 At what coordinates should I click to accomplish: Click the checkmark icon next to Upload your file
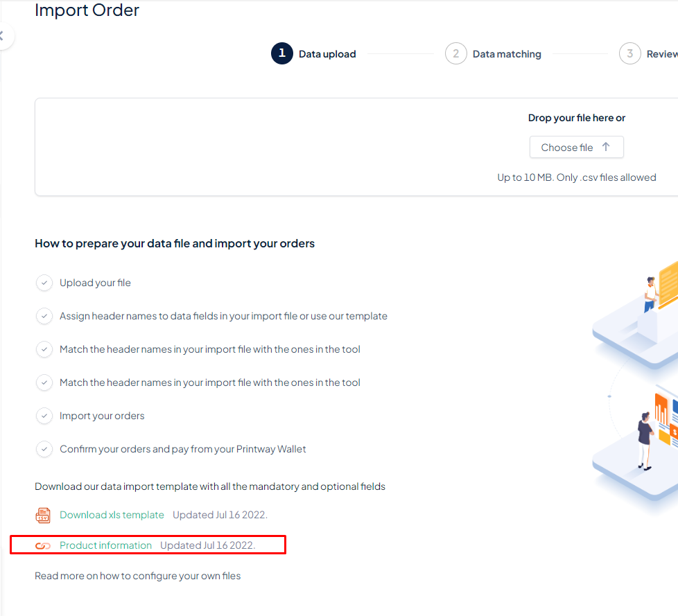pos(44,283)
